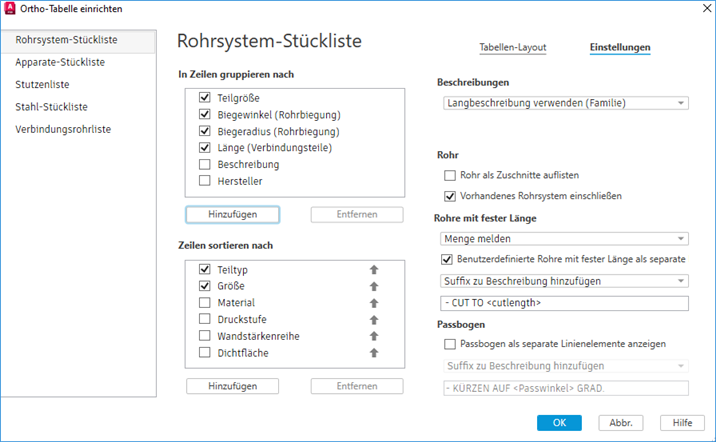
Task: Uncheck Teilgröße grouping checkbox
Action: click(x=205, y=98)
